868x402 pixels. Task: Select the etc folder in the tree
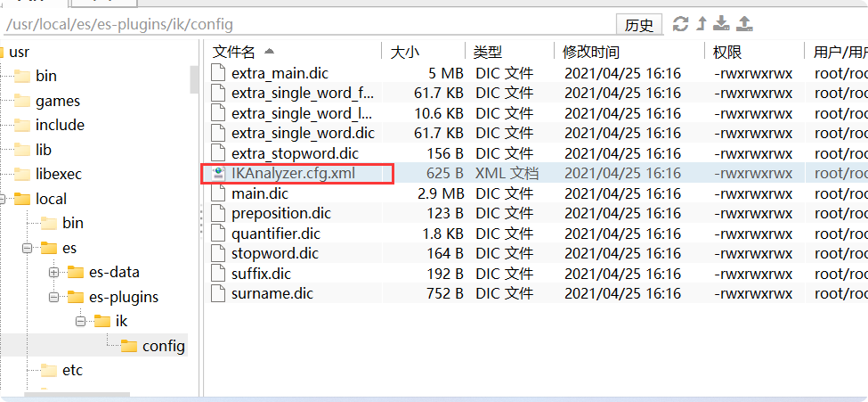62,370
